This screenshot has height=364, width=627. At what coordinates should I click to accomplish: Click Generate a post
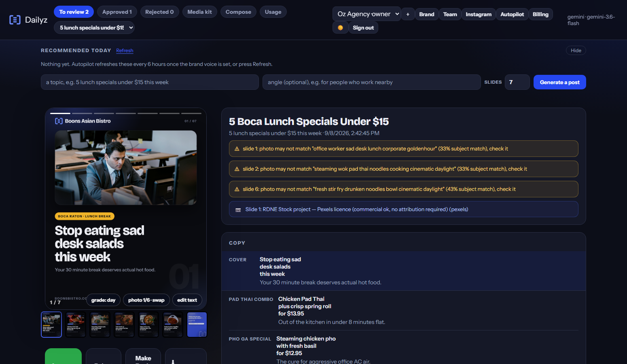[560, 82]
